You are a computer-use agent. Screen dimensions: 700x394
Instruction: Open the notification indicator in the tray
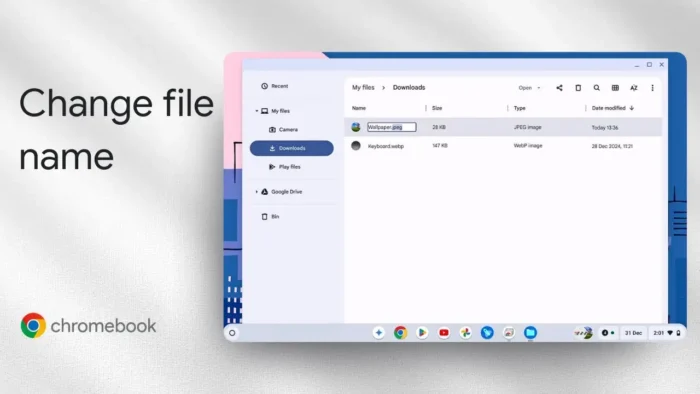pos(608,333)
